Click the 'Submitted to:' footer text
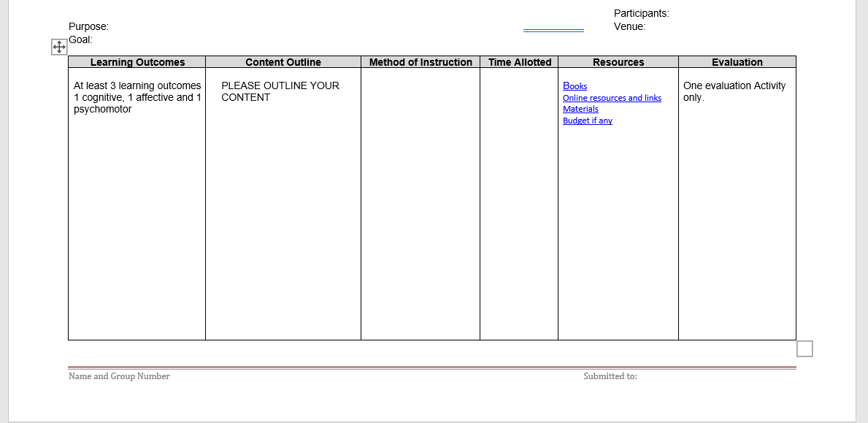868x423 pixels. point(610,376)
